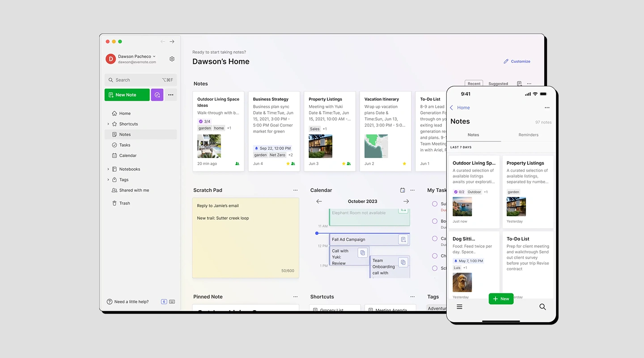The width and height of the screenshot is (644, 358).
Task: Open Home in the sidebar
Action: point(140,113)
